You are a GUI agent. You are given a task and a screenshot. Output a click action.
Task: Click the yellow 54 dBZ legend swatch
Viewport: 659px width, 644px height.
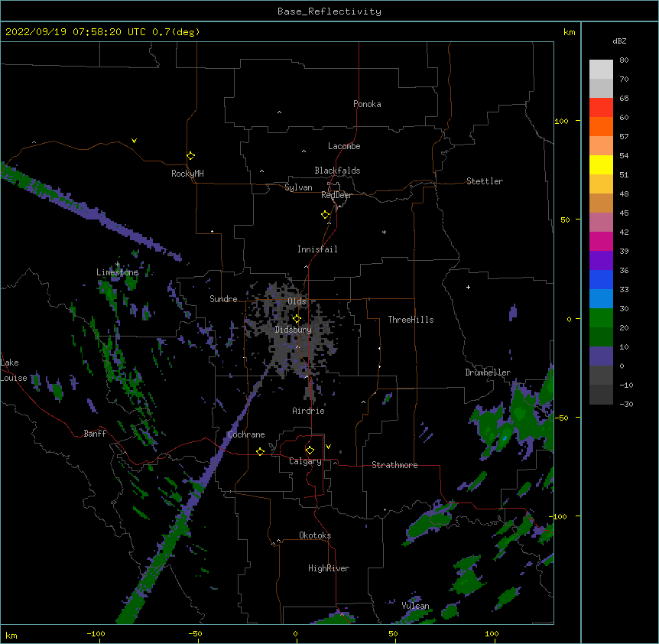pos(601,164)
